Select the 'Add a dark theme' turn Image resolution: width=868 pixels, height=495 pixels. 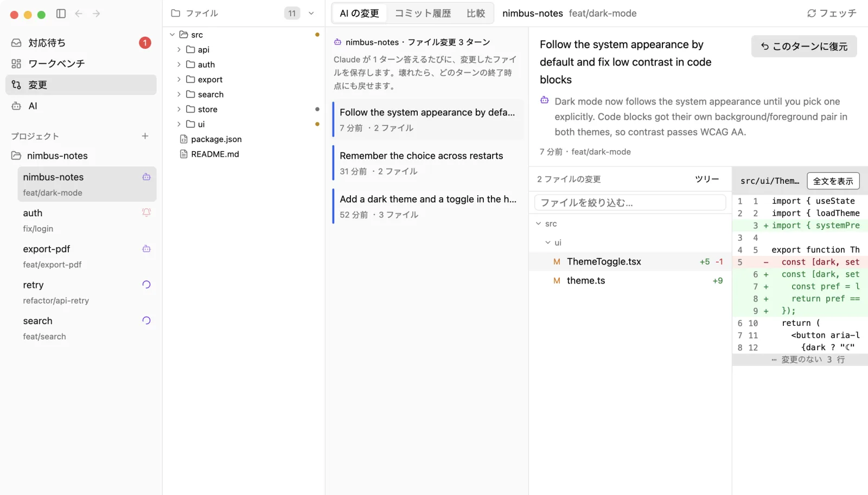pos(427,206)
